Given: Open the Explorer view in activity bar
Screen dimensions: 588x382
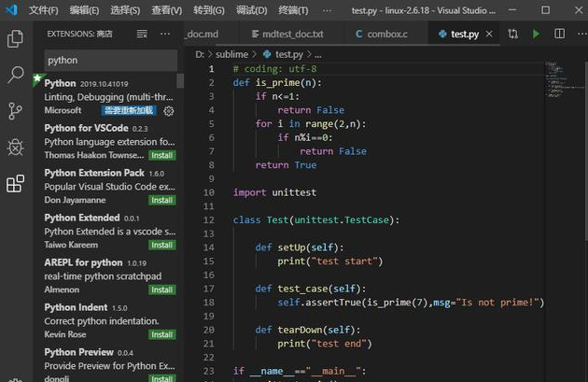Looking at the screenshot, I should pos(15,39).
